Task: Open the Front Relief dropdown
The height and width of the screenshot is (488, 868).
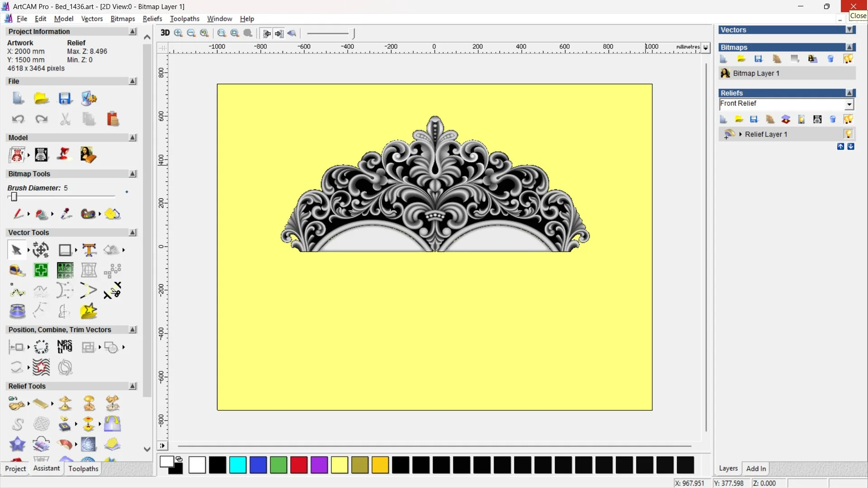Action: (x=849, y=104)
